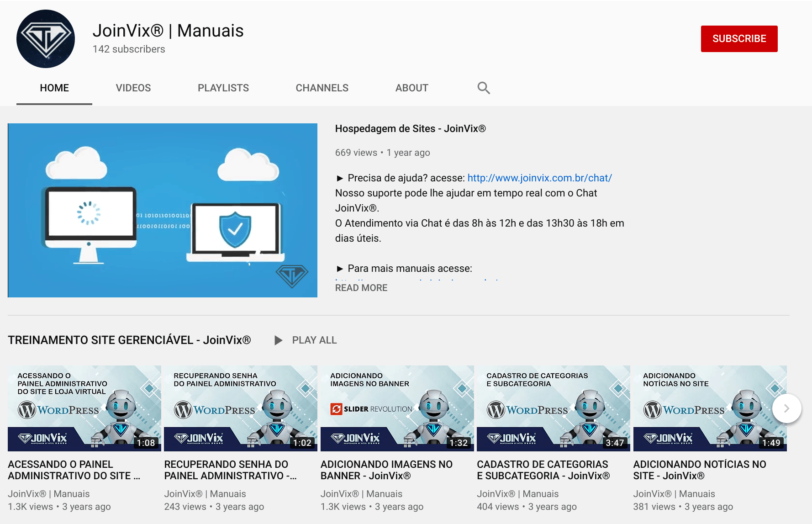This screenshot has height=524, width=812.
Task: Open the Videos tab
Action: (133, 88)
